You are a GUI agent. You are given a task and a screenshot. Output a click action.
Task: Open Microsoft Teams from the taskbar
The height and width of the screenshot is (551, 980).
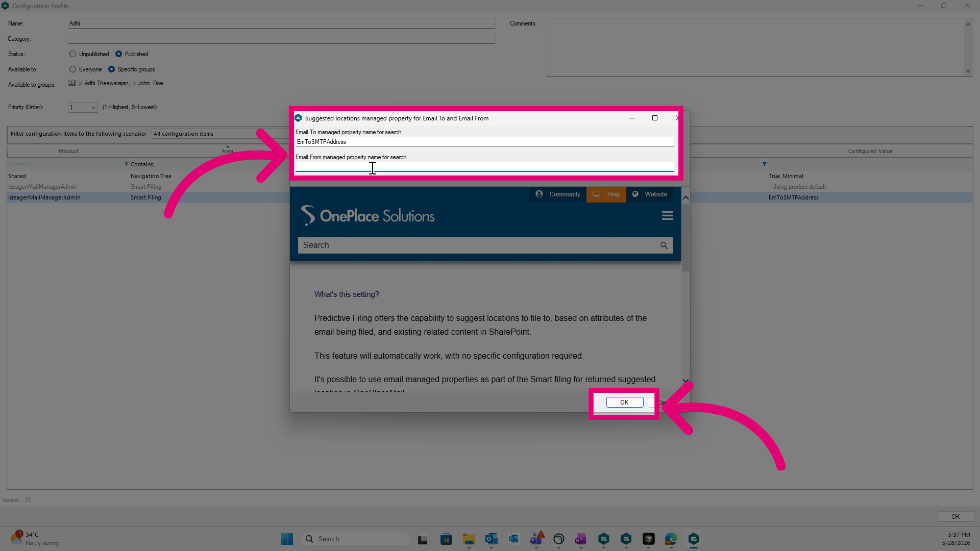tap(536, 539)
